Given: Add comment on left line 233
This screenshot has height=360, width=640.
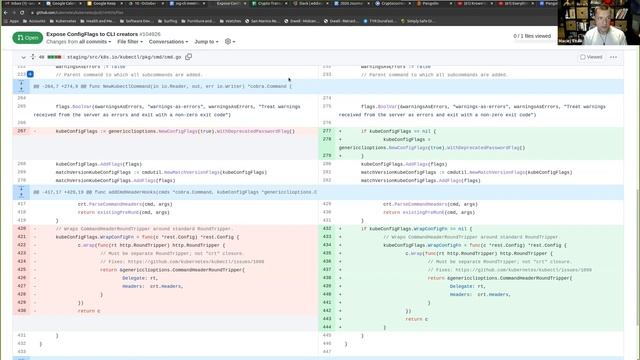Looking at the screenshot, I should point(30,74).
